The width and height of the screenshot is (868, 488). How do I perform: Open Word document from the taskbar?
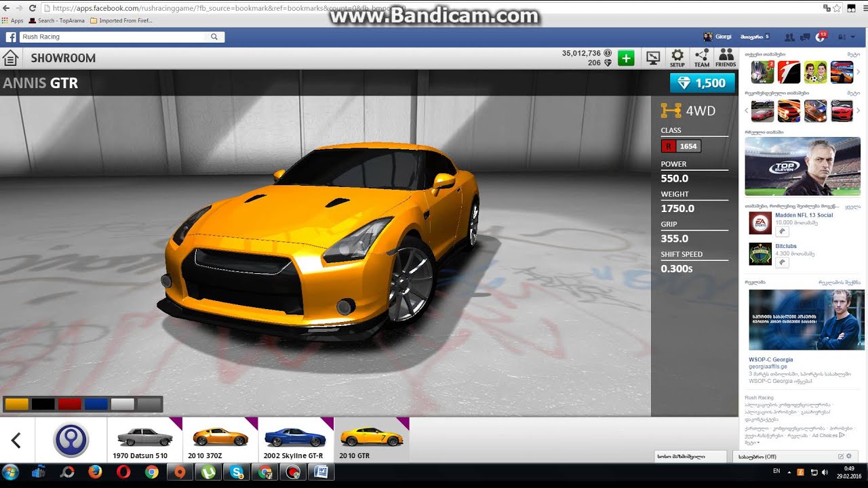point(321,472)
